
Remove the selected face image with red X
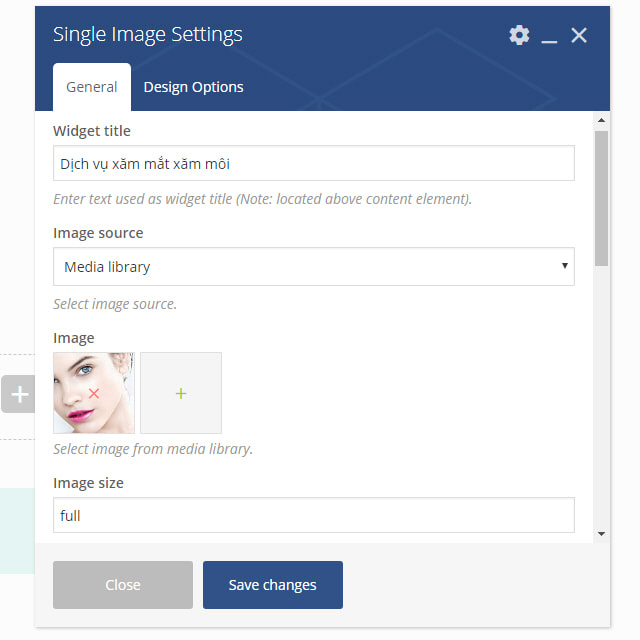pos(94,393)
